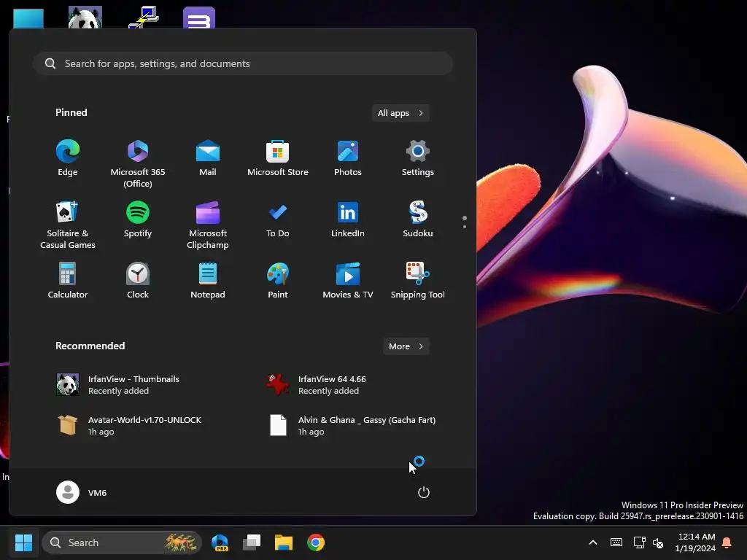Open the clock showing 12:14 AM
Viewport: 747px width, 560px height.
click(695, 542)
